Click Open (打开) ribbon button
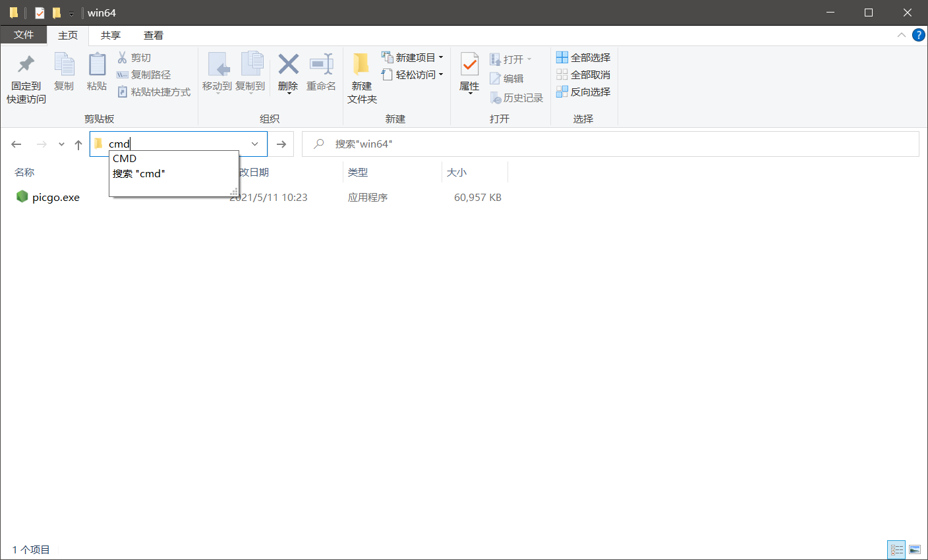 [511, 59]
